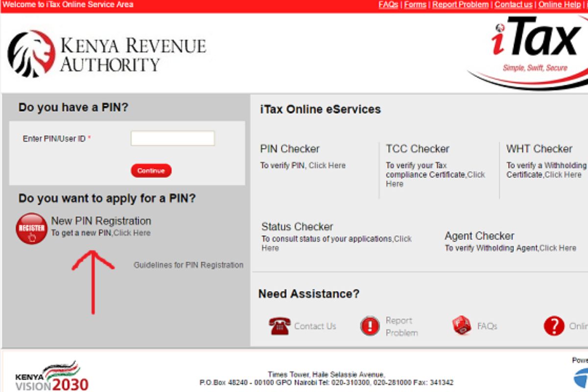588x392 pixels.
Task: Click the Status Checker heading
Action: [x=297, y=227]
